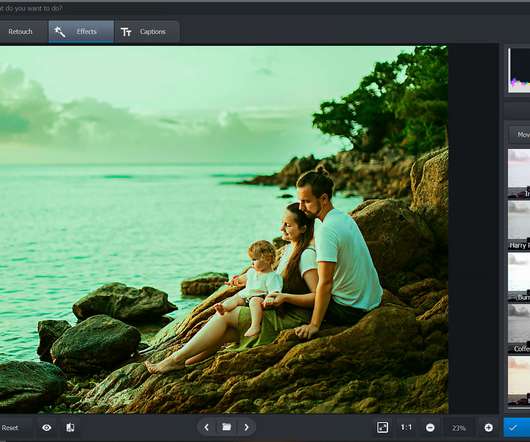Go to the next photo arrow

(246, 427)
